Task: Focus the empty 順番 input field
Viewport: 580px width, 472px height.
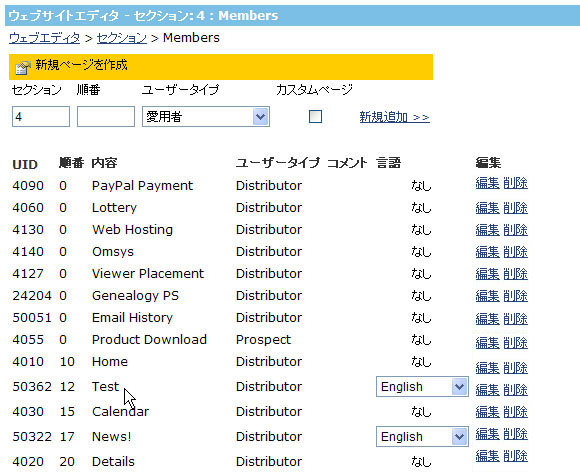Action: point(106,117)
